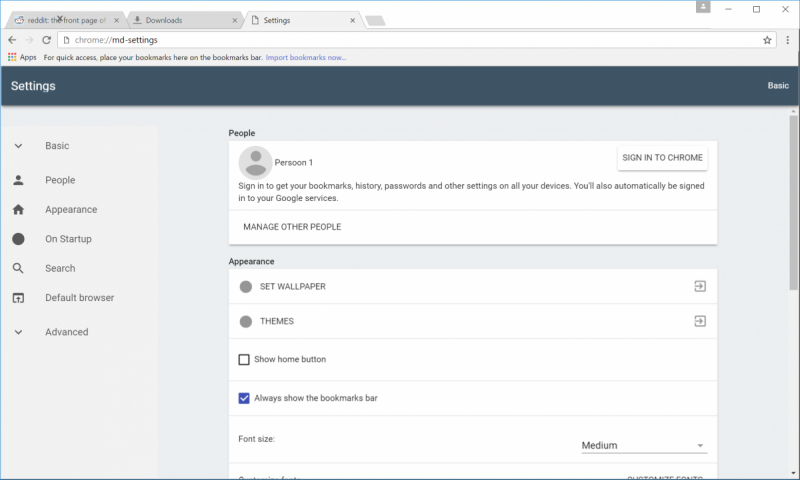This screenshot has height=480, width=800.
Task: Reload the page with the refresh icon
Action: point(46,40)
